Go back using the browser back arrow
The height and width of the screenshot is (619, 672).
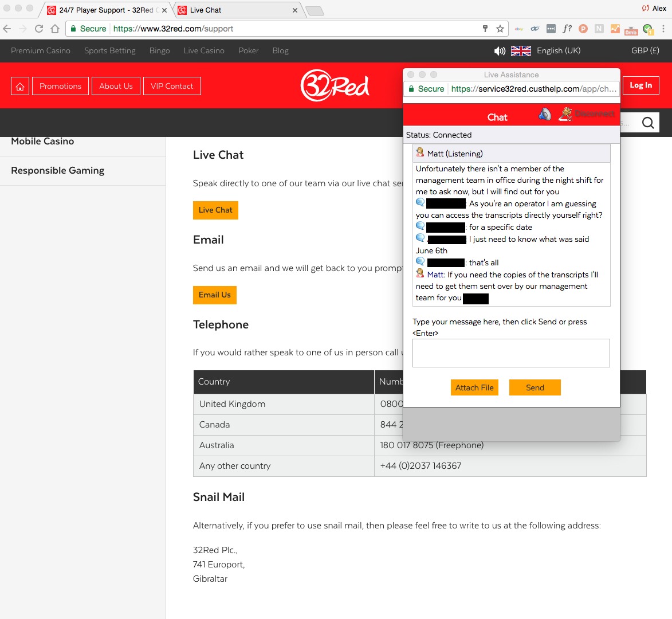point(7,29)
